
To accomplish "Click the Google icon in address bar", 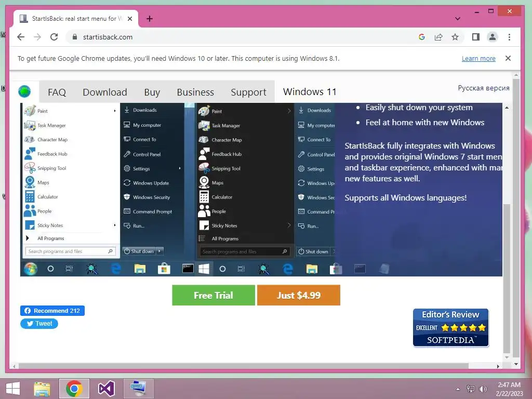I will click(422, 37).
